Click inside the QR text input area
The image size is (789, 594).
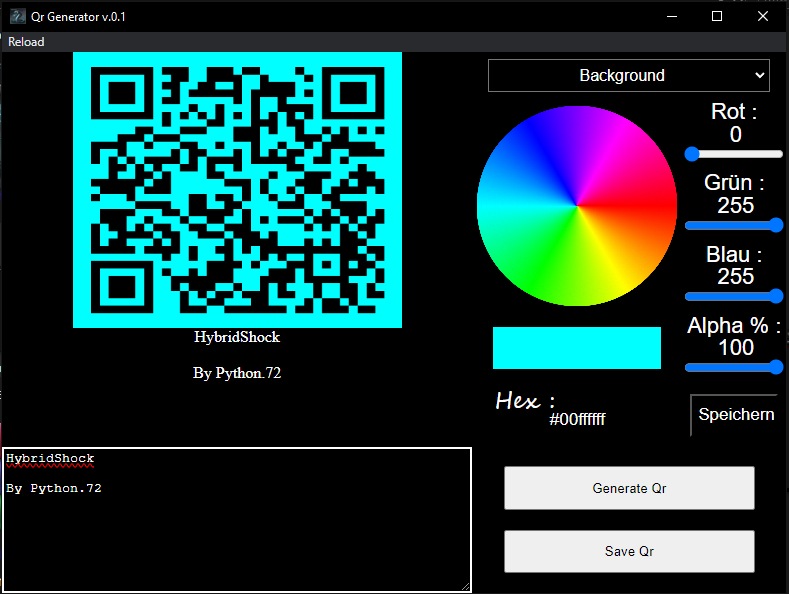pos(237,519)
